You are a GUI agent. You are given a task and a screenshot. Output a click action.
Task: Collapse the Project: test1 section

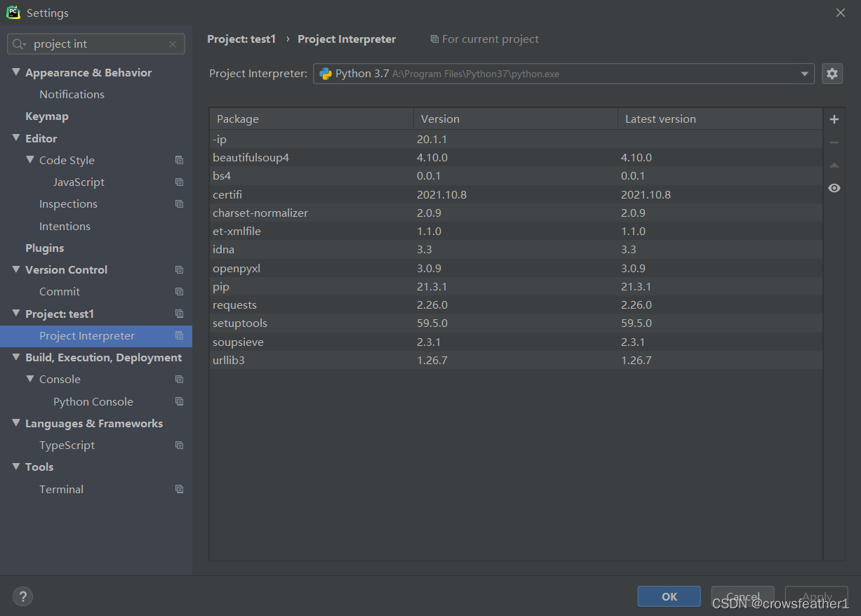(16, 314)
